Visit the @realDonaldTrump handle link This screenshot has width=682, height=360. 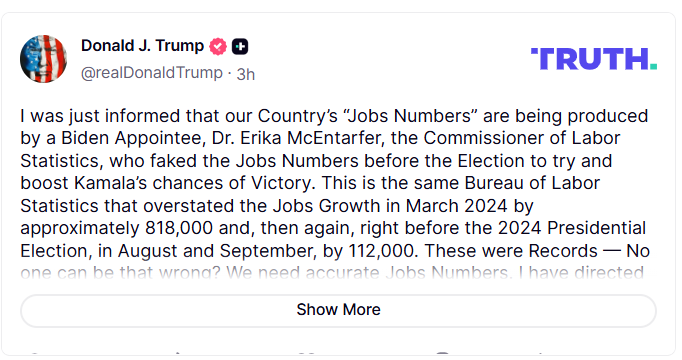152,73
